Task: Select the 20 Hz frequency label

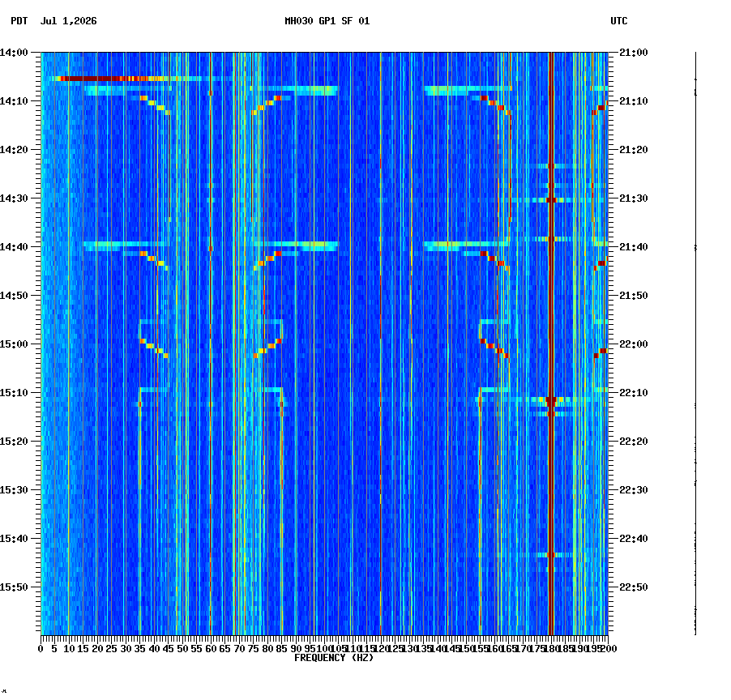Action: pos(97,649)
